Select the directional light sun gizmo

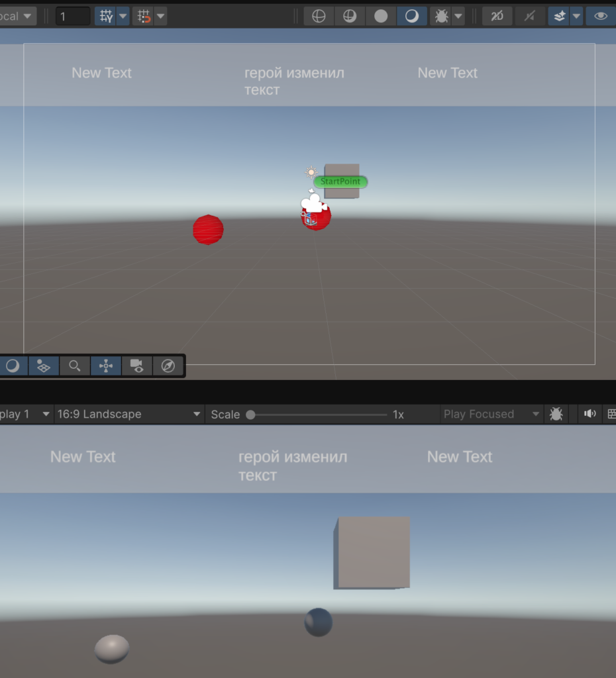[311, 172]
